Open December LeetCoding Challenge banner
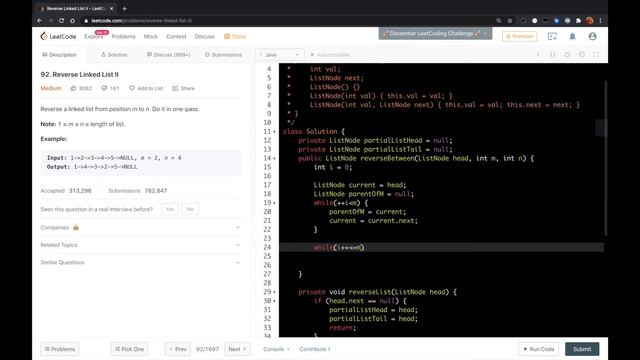 pos(435,33)
